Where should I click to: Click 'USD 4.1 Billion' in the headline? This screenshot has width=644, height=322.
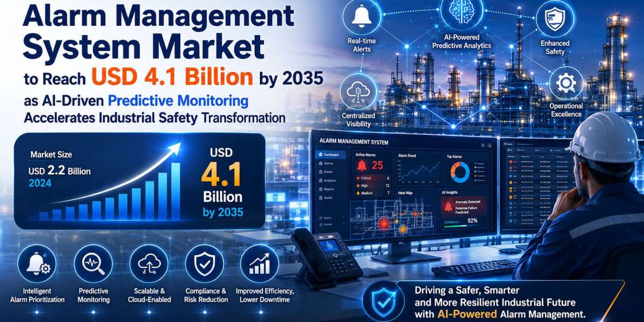(x=172, y=77)
